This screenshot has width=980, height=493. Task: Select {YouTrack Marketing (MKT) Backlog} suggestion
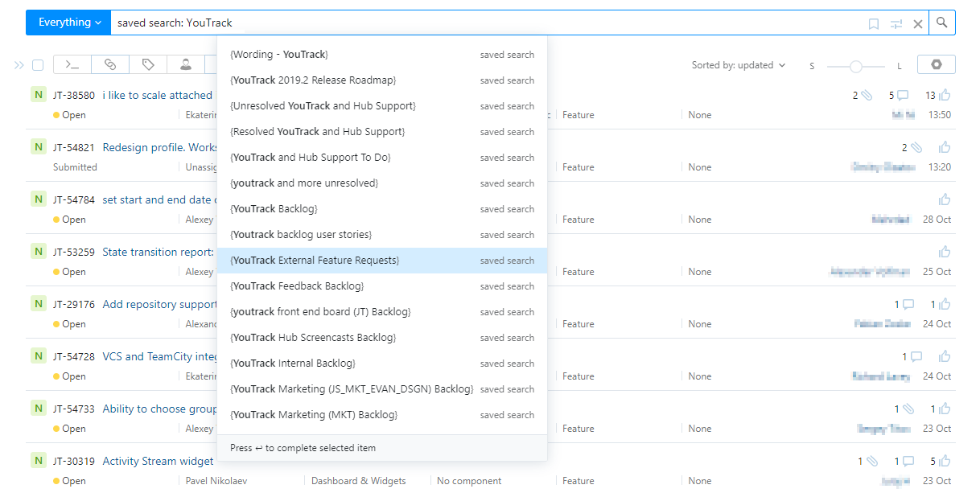coord(382,415)
